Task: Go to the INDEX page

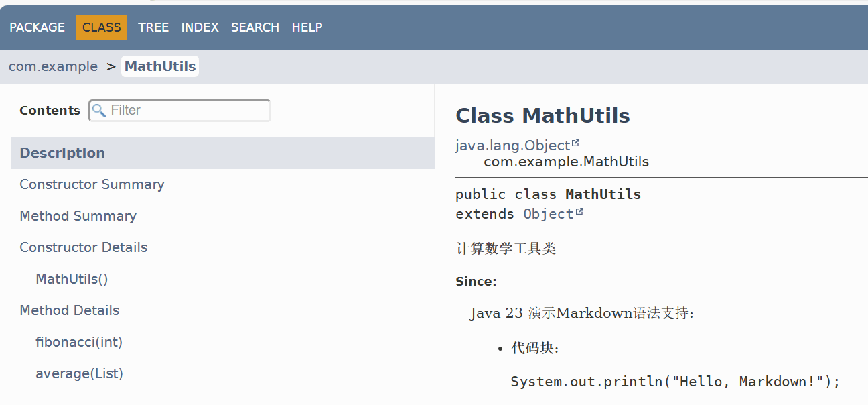Action: point(200,27)
